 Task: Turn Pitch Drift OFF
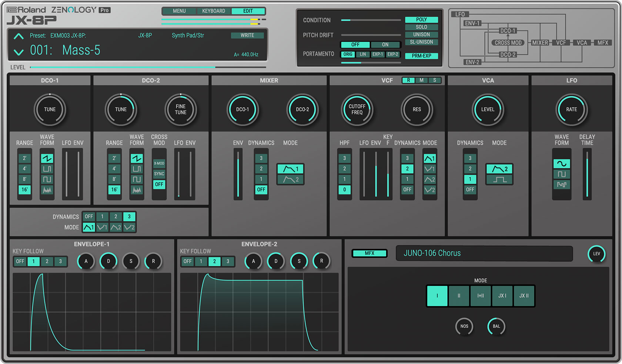tap(355, 44)
